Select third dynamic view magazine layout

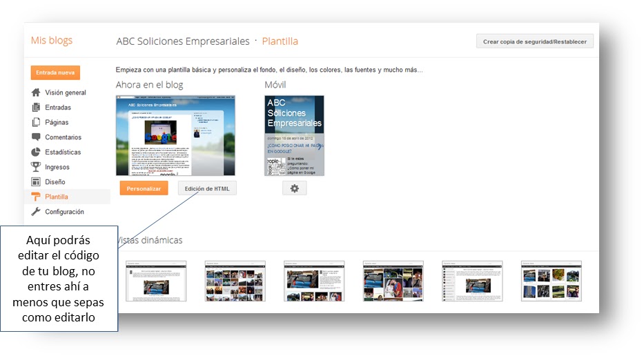314,281
